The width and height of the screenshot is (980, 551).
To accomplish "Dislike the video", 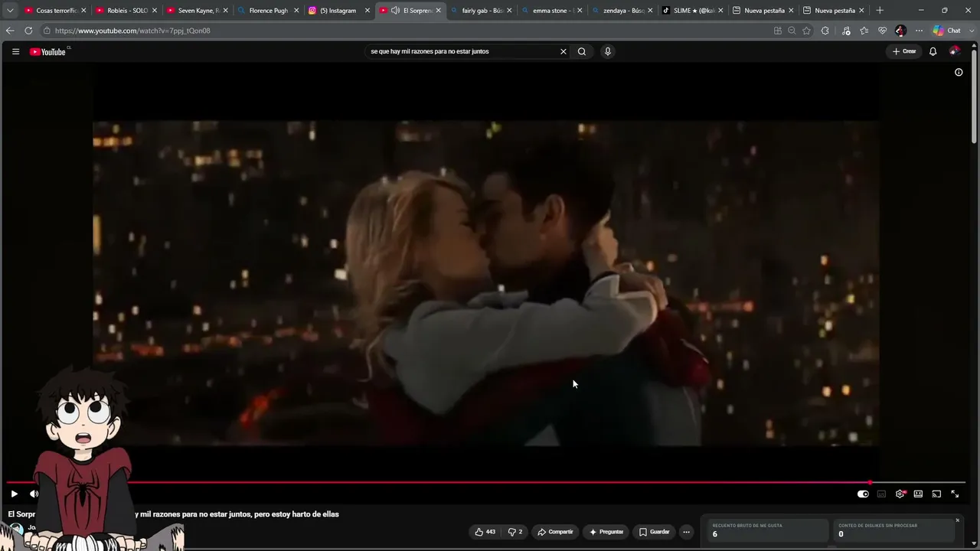I will click(x=515, y=532).
